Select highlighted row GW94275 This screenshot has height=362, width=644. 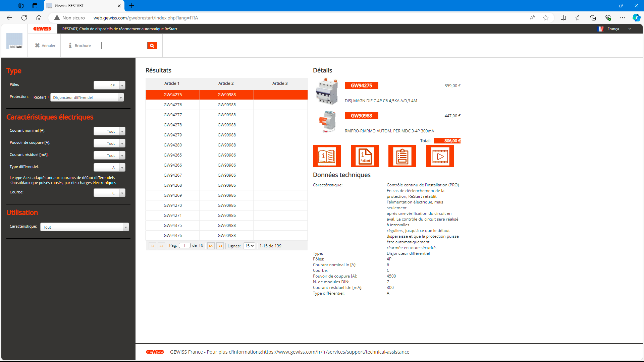coord(227,95)
